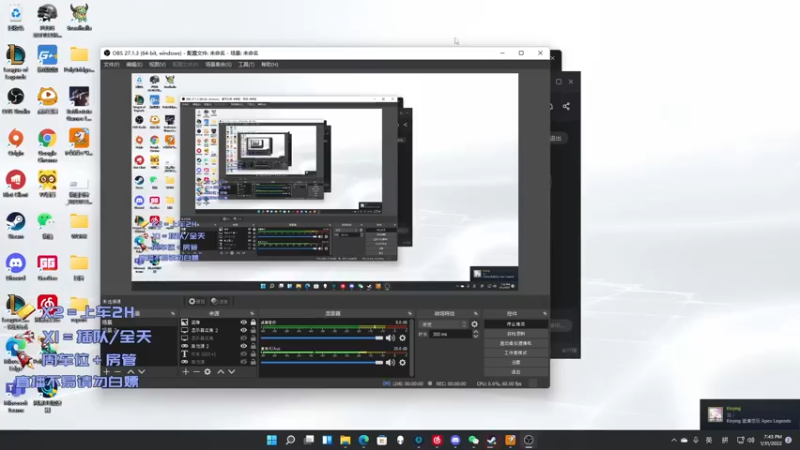This screenshot has width=800, height=450.
Task: Mute the Mic/Aux speaker icon
Action: (390, 362)
